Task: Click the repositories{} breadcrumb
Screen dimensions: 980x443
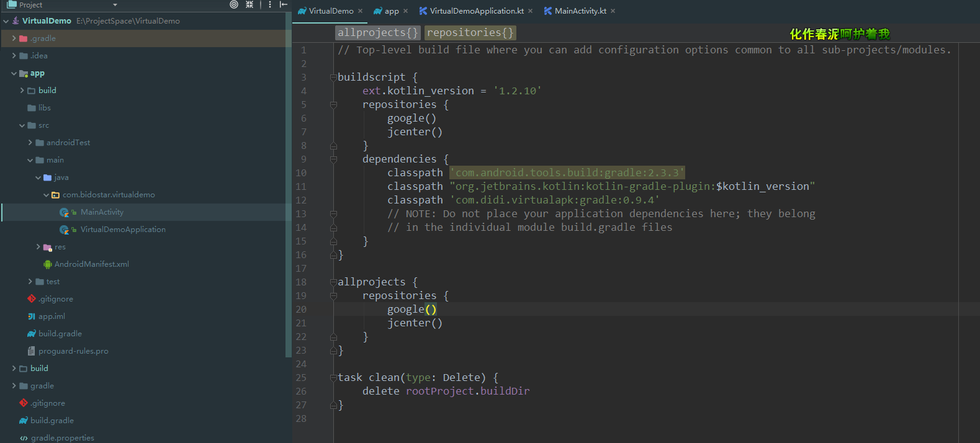Action: pos(470,33)
